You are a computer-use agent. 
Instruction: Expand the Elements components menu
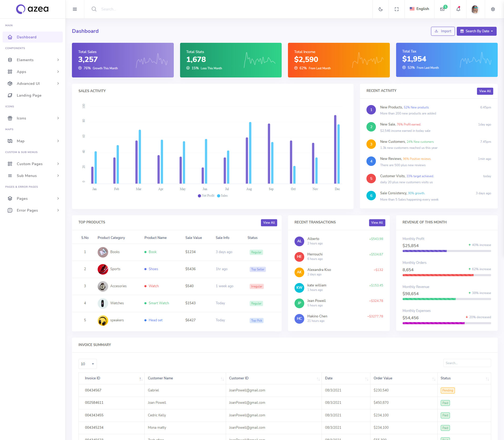click(32, 60)
